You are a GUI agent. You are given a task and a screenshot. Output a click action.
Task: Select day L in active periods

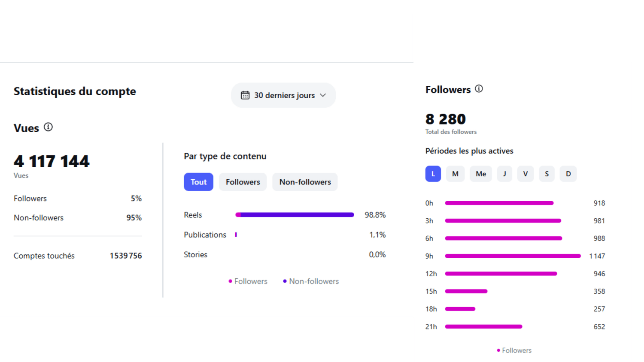coord(433,174)
